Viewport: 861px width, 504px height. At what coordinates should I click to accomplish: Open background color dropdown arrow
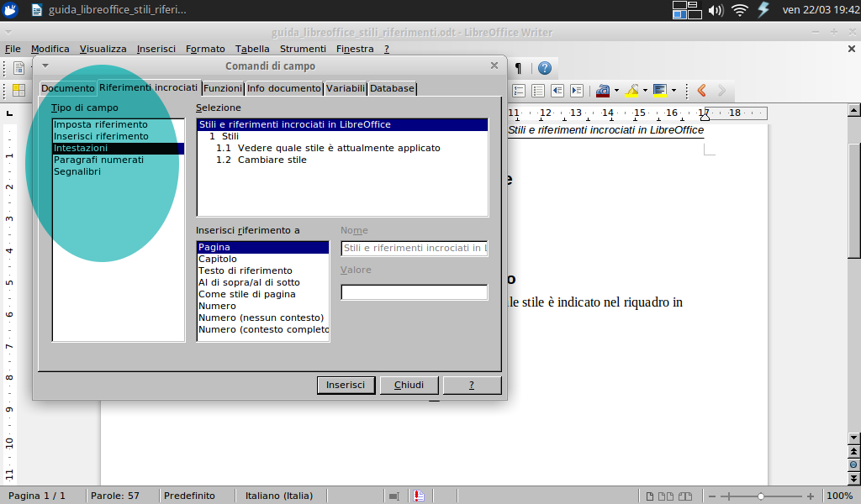pos(673,91)
